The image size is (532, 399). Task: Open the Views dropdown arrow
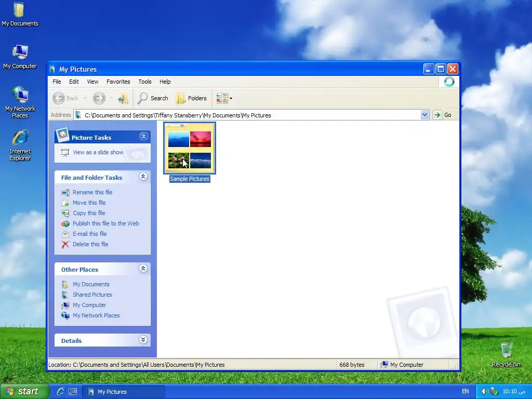point(231,99)
